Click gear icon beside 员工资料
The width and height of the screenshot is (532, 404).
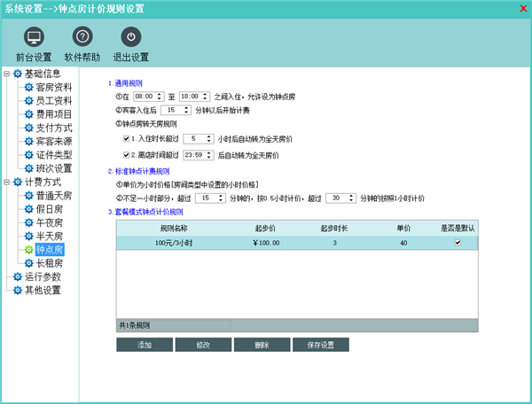[28, 101]
